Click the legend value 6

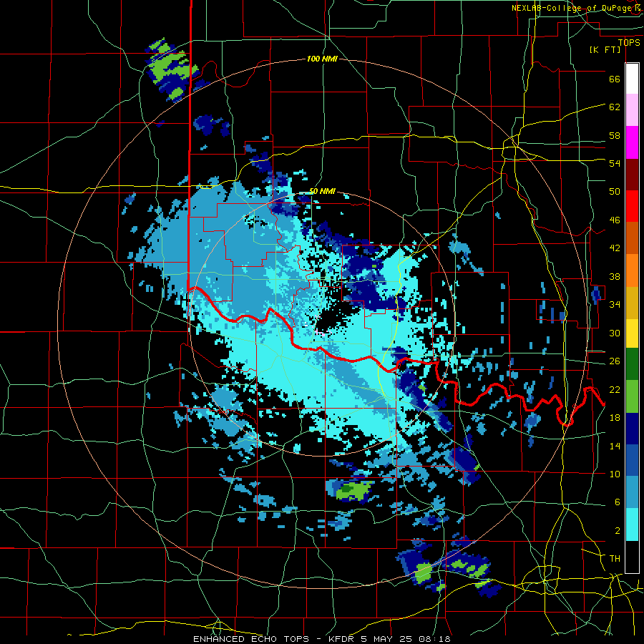[618, 502]
